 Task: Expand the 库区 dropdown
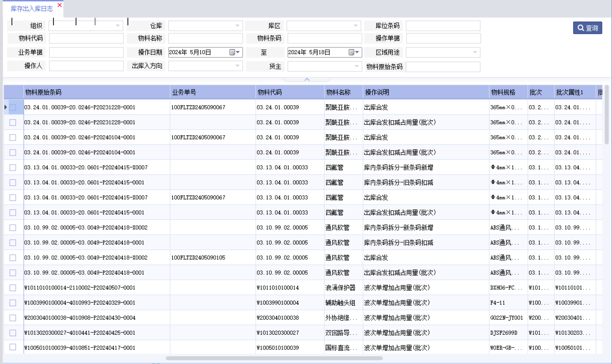click(x=355, y=26)
